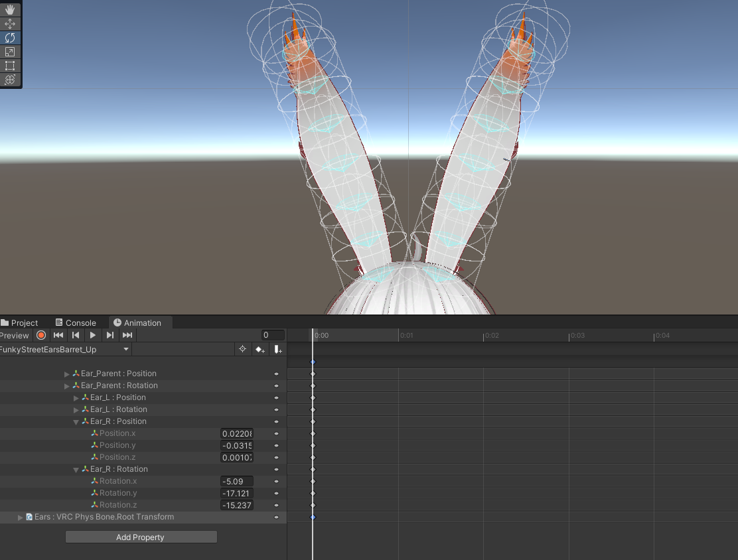Select the Ears Root Transform keyframe diamond
Viewport: 738px width, 560px height.
click(313, 517)
